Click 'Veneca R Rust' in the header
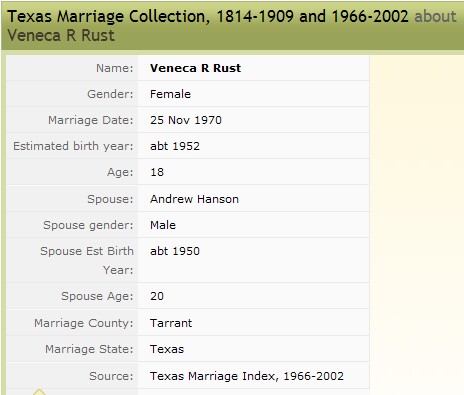The image size is (464, 395). tap(61, 35)
